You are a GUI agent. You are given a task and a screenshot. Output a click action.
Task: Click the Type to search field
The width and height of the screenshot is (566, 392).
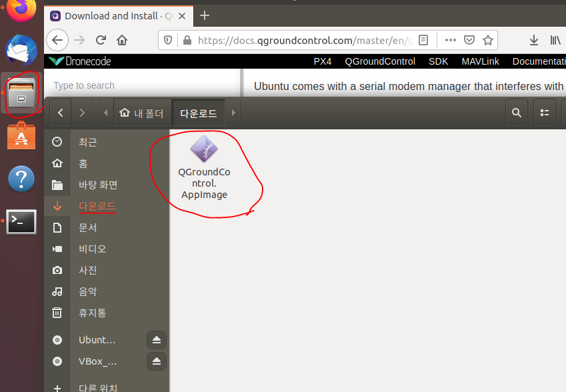(x=143, y=85)
